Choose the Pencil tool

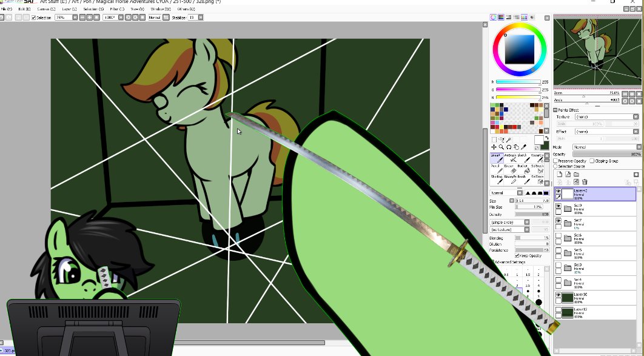(497, 169)
